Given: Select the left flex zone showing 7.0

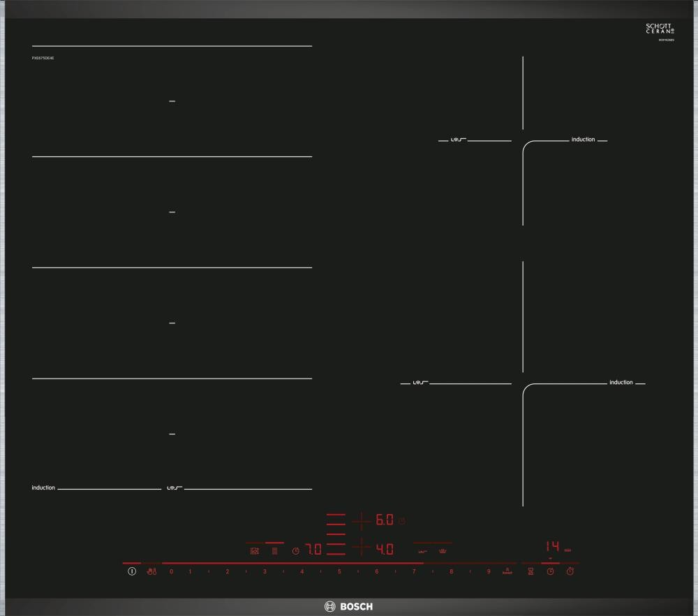Looking at the screenshot, I should click(313, 550).
